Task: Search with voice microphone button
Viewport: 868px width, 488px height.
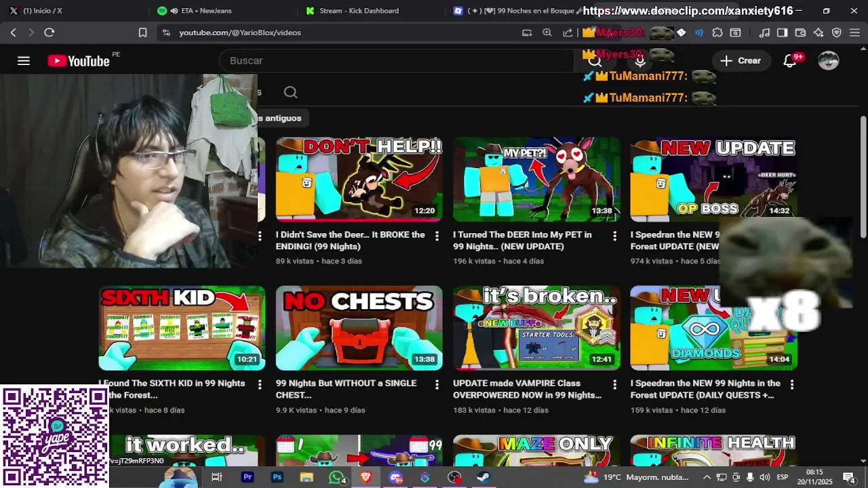Action: (x=640, y=61)
